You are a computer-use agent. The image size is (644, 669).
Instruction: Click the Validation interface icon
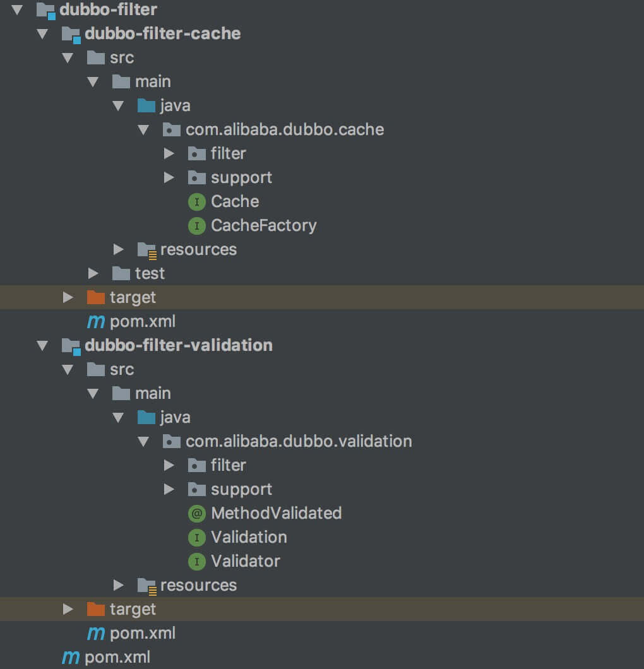click(x=197, y=538)
